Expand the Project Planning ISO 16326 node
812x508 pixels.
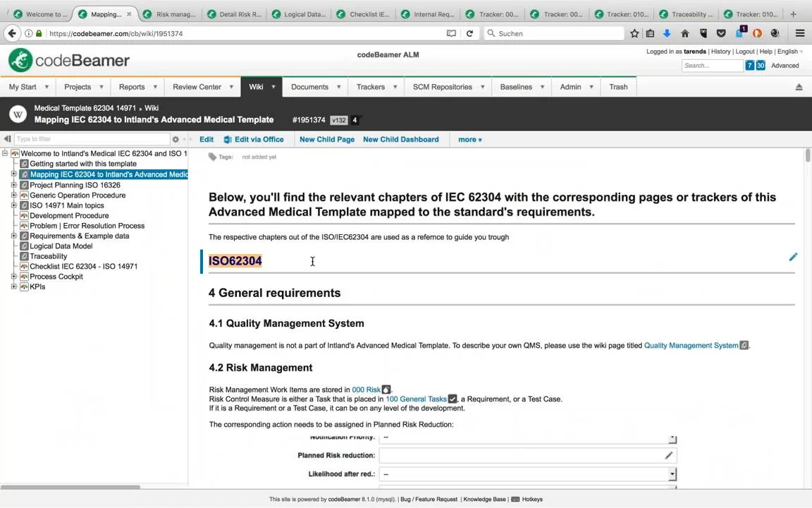click(14, 185)
